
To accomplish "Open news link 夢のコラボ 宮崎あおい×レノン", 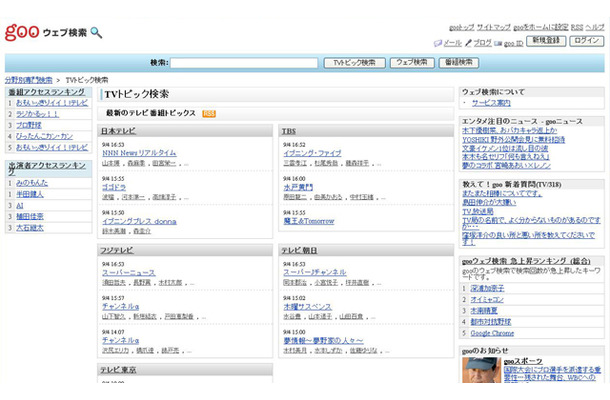I will coord(507,165).
